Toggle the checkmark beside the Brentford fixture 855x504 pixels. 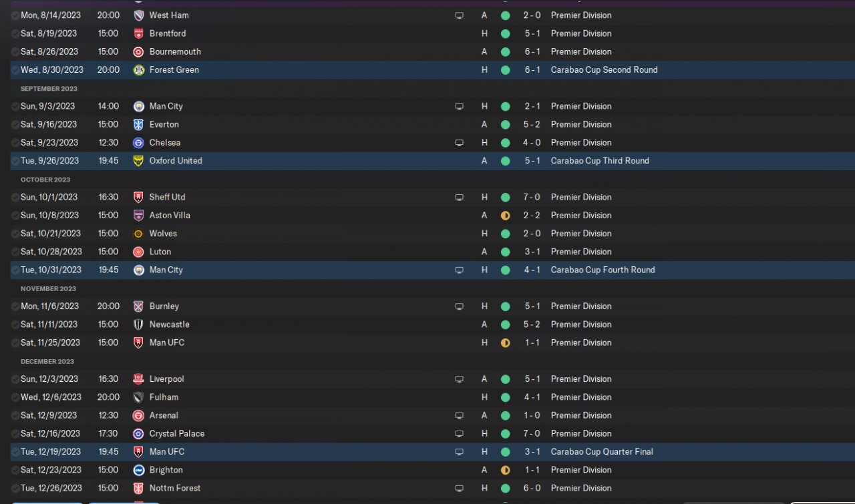pos(15,33)
